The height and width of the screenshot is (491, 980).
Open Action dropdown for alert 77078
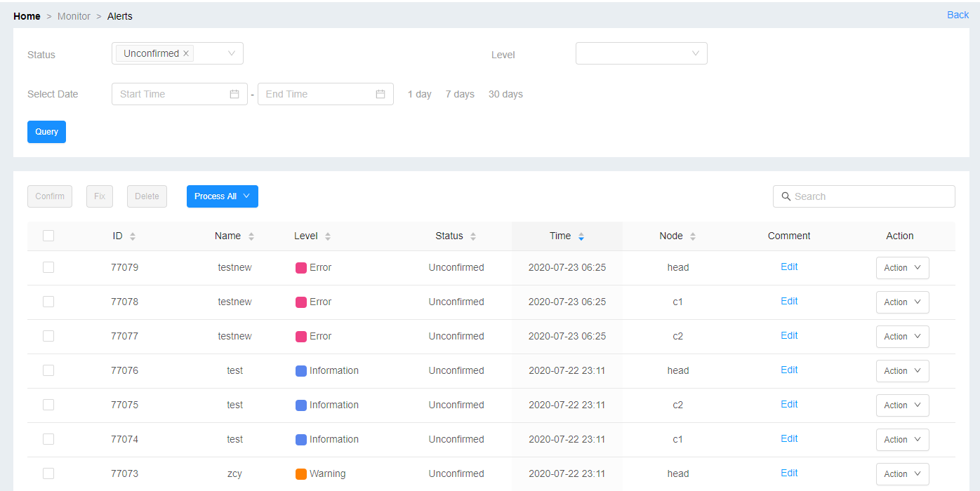coord(902,302)
